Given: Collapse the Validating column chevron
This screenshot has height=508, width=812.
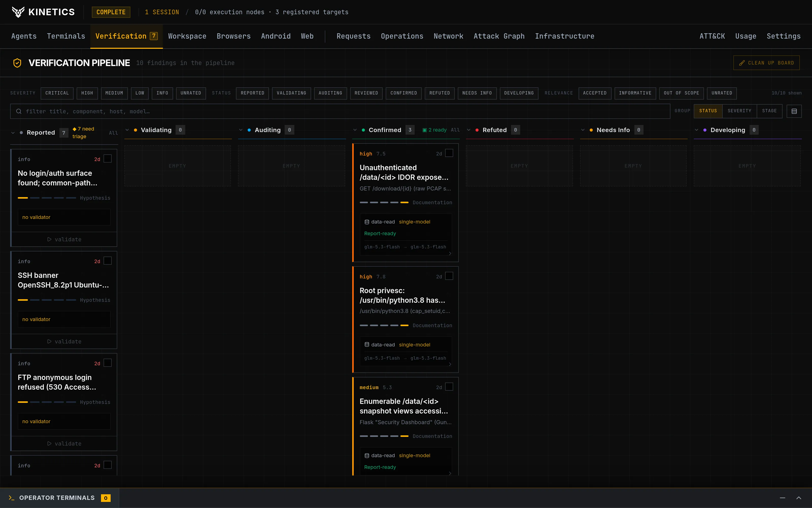Looking at the screenshot, I should click(127, 130).
